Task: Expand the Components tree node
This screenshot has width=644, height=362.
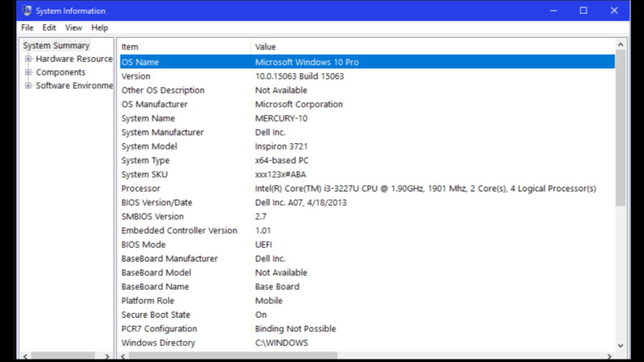Action: click(28, 72)
